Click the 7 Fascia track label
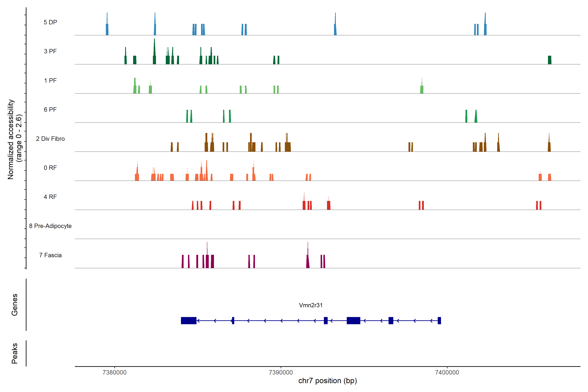 click(50, 255)
